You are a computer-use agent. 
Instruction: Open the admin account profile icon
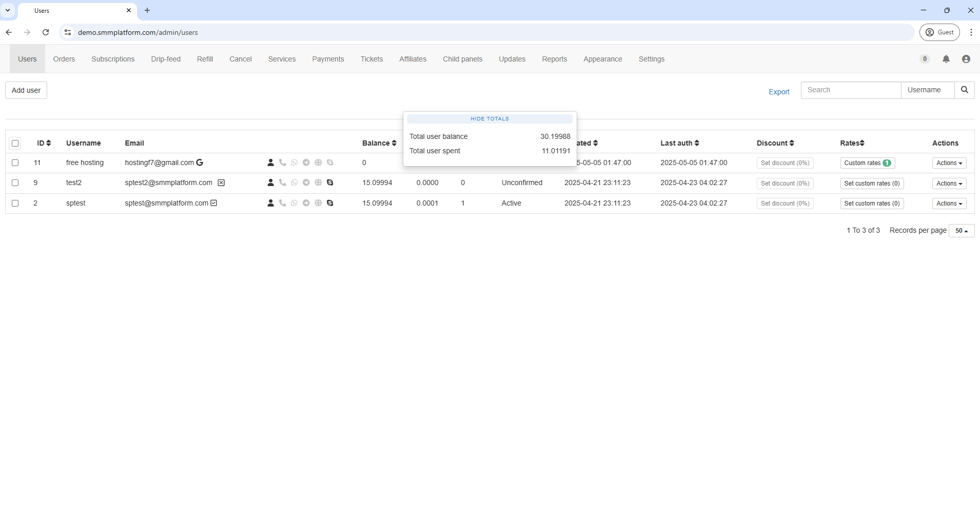tap(966, 59)
